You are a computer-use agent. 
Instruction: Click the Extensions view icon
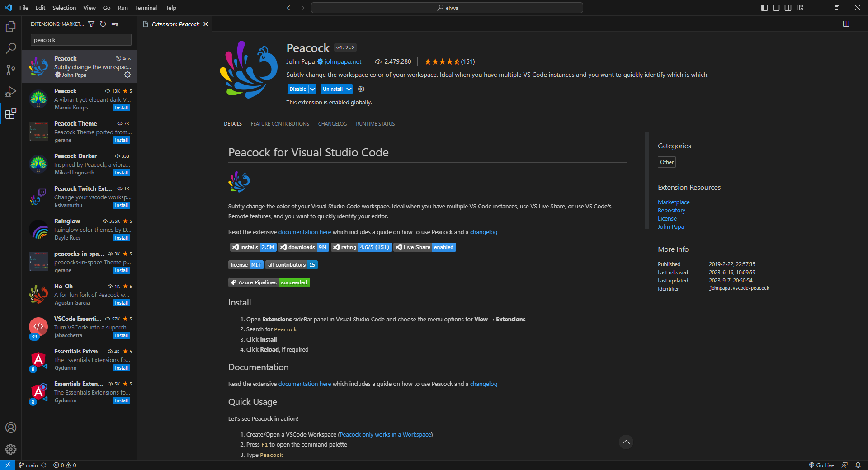11,113
